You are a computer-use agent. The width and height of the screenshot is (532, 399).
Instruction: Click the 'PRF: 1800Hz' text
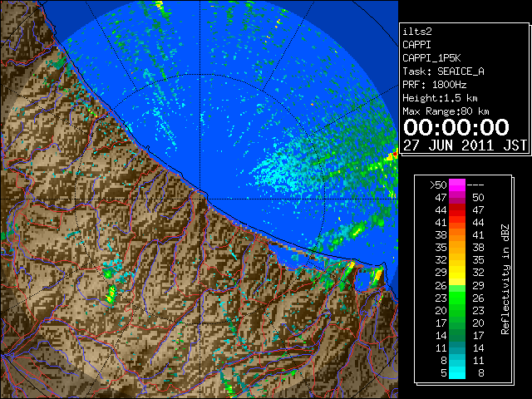click(x=434, y=85)
